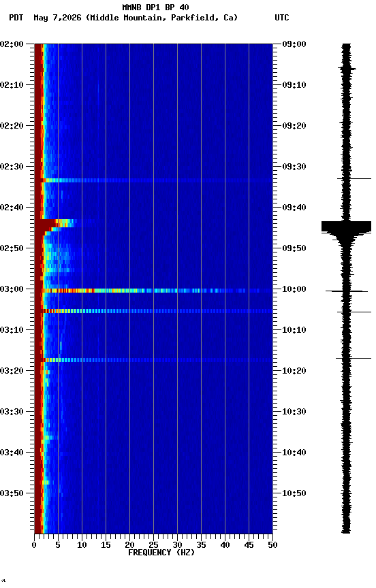Screen dimensions: 376x588
Task: Select the 'PDT' timezone label
Action: click(x=16, y=18)
